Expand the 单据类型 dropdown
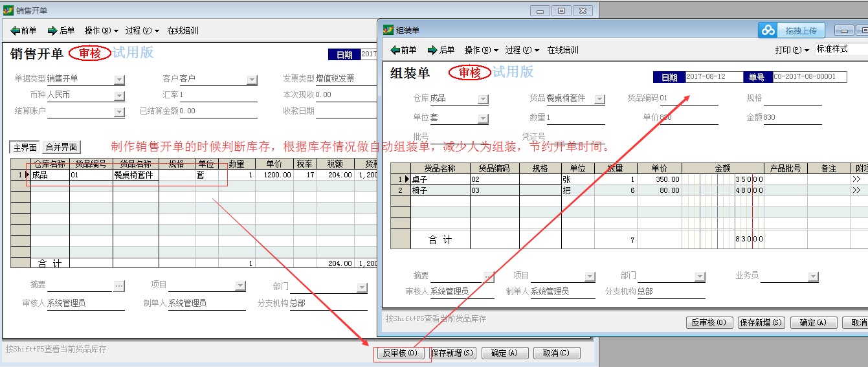Image resolution: width=868 pixels, height=367 pixels. tap(119, 79)
